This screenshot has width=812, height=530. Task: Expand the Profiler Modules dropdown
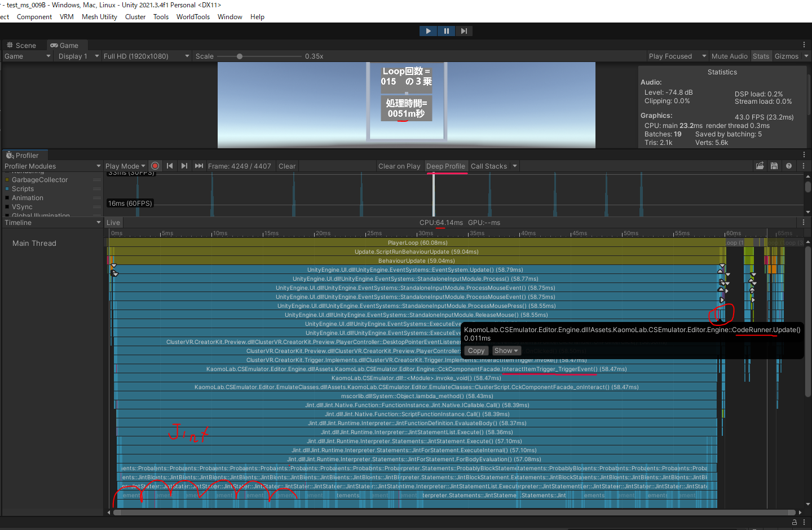tap(52, 166)
